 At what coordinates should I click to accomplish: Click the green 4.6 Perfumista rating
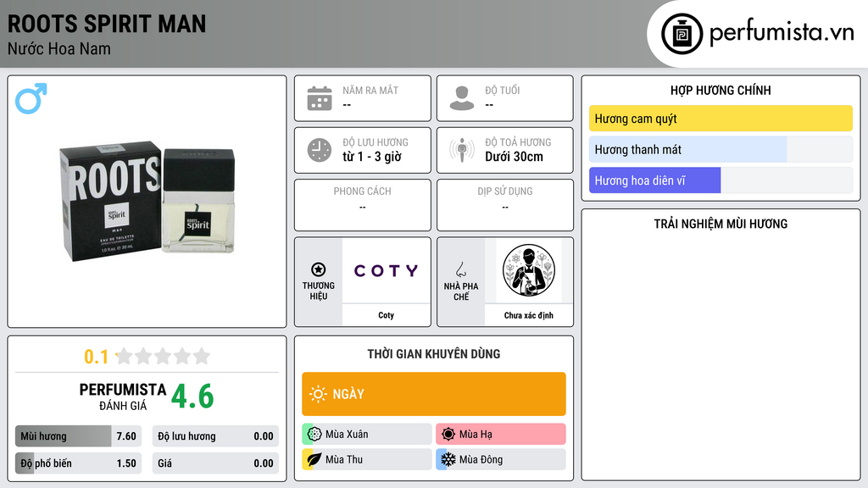pyautogui.click(x=192, y=396)
